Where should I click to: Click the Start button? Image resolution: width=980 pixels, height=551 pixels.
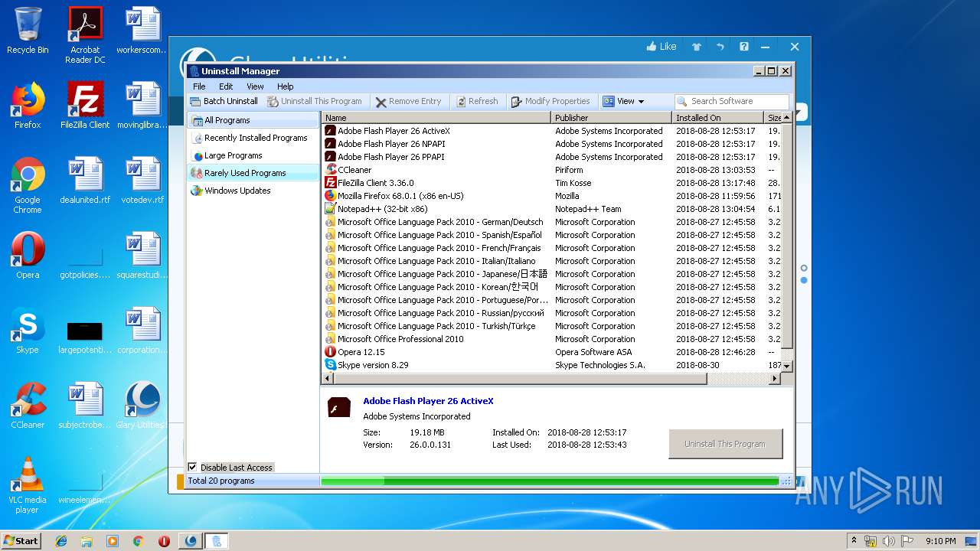pyautogui.click(x=21, y=540)
